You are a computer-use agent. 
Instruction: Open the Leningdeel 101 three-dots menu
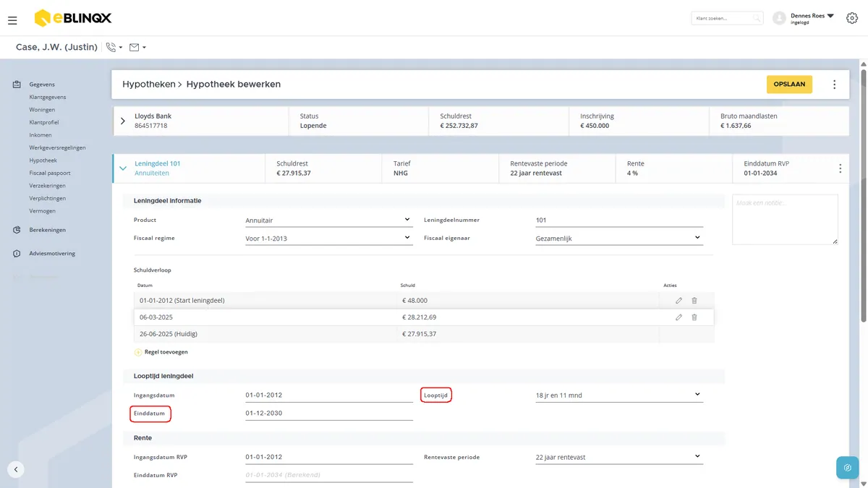click(x=840, y=168)
